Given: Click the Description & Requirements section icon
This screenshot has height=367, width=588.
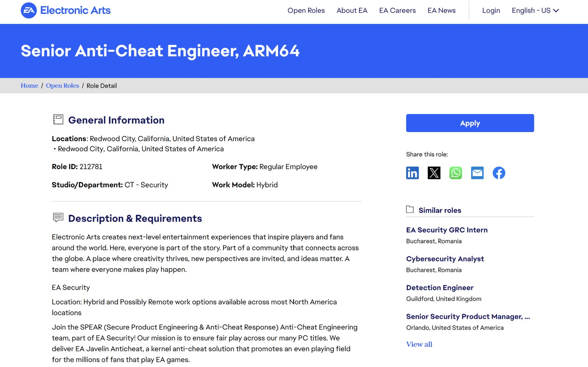Looking at the screenshot, I should click(x=58, y=218).
